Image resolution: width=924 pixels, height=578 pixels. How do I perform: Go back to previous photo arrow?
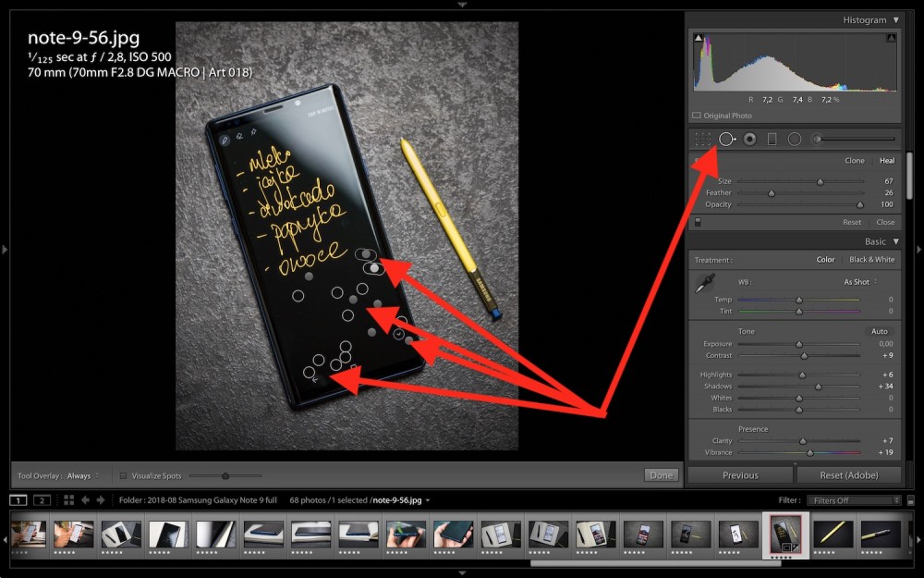point(85,500)
